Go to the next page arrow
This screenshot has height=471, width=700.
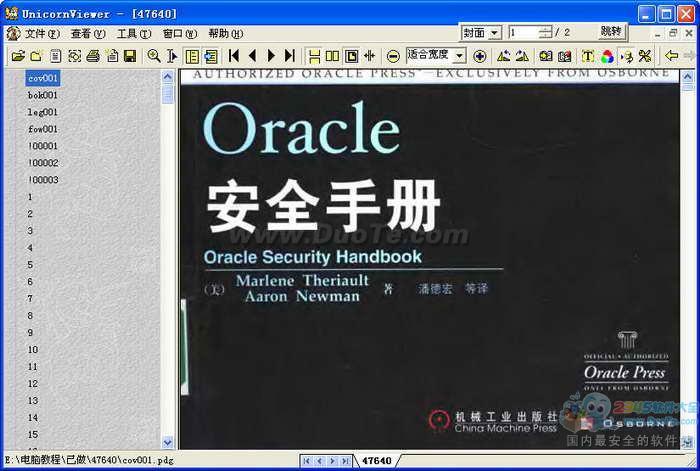(271, 56)
